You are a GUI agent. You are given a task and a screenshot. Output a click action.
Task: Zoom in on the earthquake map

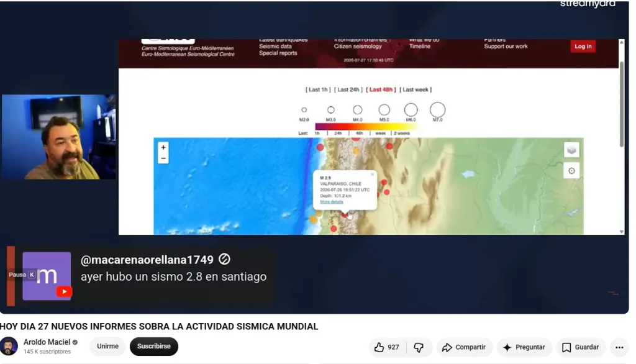click(163, 147)
